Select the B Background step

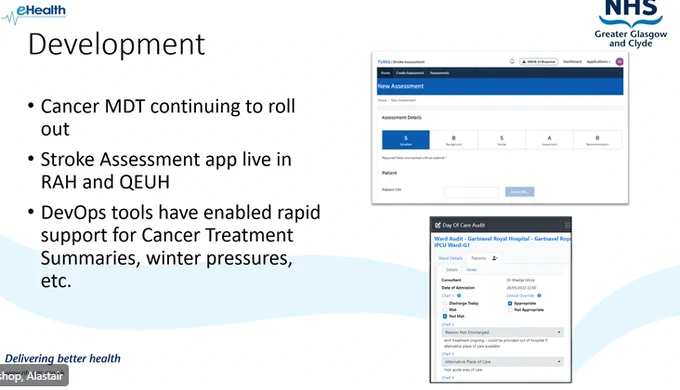pos(454,140)
